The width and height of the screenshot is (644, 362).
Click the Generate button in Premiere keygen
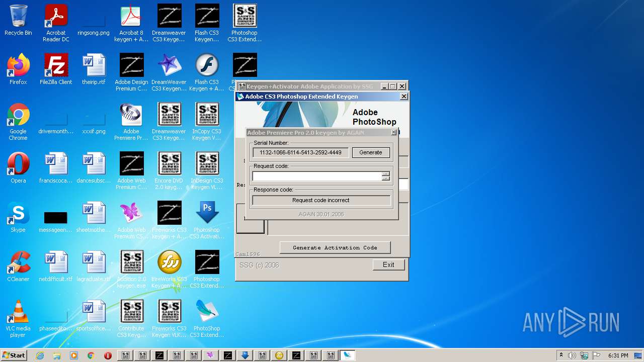coord(371,152)
